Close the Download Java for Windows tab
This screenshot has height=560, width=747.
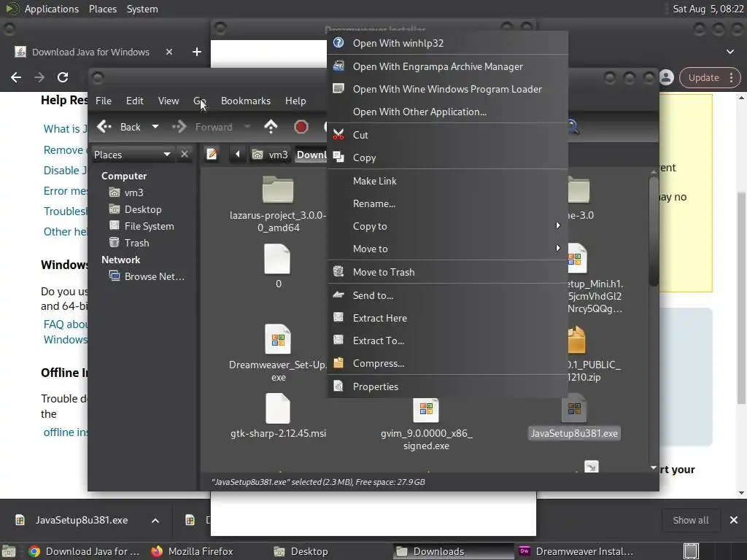point(169,52)
